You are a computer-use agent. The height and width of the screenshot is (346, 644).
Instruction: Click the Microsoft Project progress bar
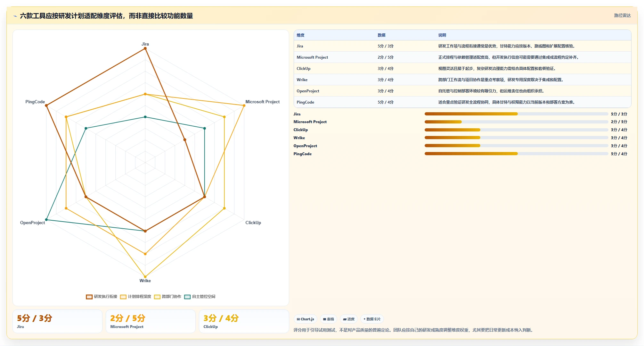(516, 122)
